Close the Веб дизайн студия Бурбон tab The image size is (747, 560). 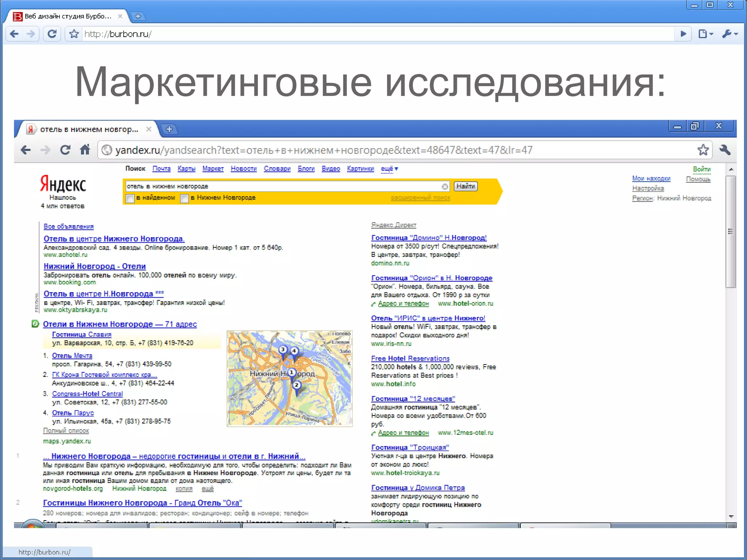(120, 16)
